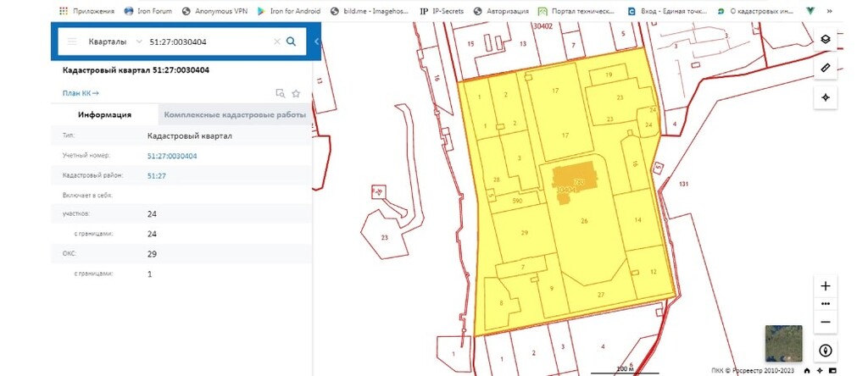Click the magnifier search icon
Image resolution: width=868 pixels, height=376 pixels.
pos(291,41)
